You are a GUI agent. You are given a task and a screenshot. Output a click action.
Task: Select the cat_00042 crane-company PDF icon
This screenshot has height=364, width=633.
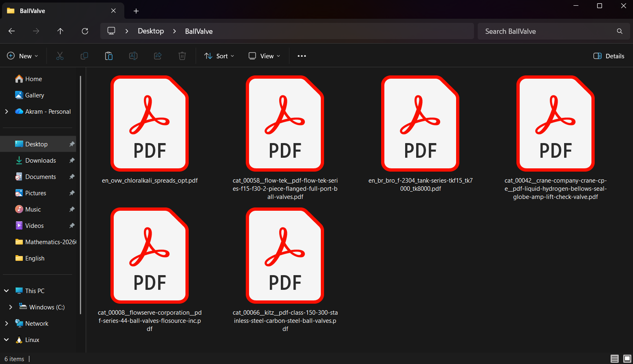(x=556, y=124)
